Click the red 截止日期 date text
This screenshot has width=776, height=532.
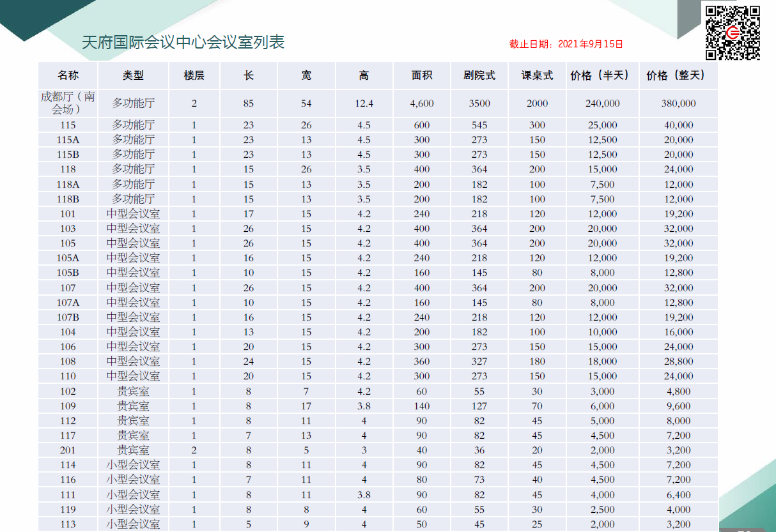pos(566,44)
